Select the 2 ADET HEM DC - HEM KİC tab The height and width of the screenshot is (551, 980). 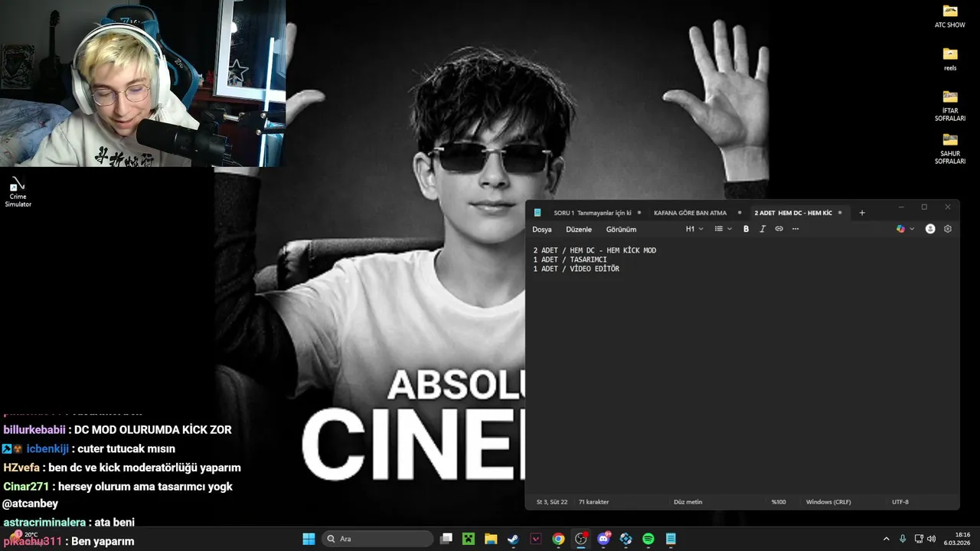click(x=793, y=213)
